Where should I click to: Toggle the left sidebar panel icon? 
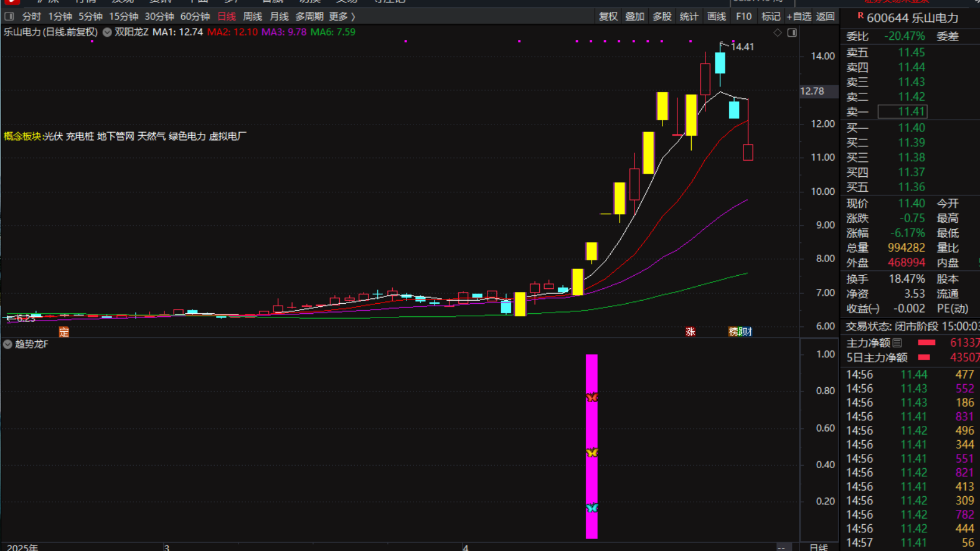tap(9, 16)
